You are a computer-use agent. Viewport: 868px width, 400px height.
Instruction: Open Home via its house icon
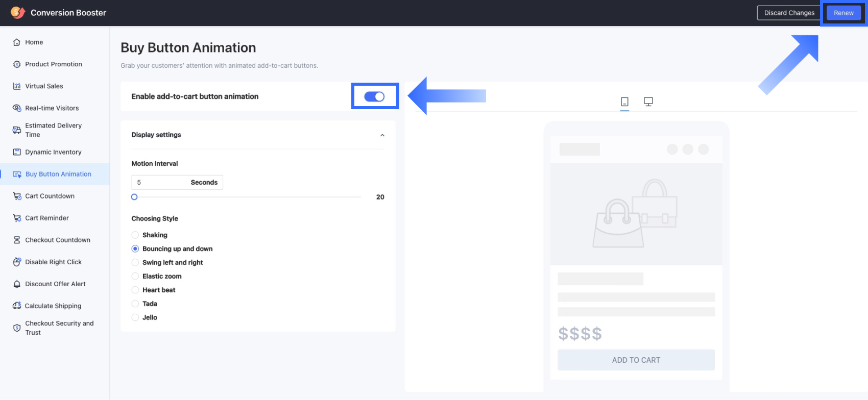pos(17,42)
